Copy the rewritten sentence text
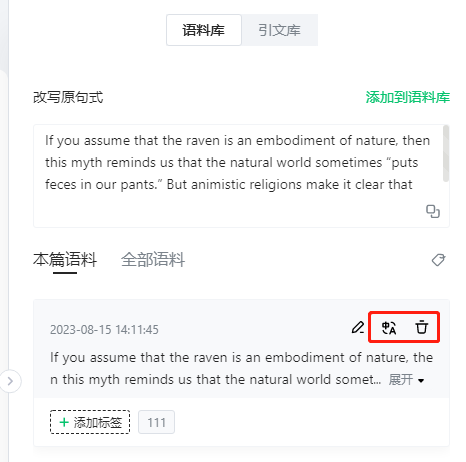This screenshot has width=466, height=462. 433,211
